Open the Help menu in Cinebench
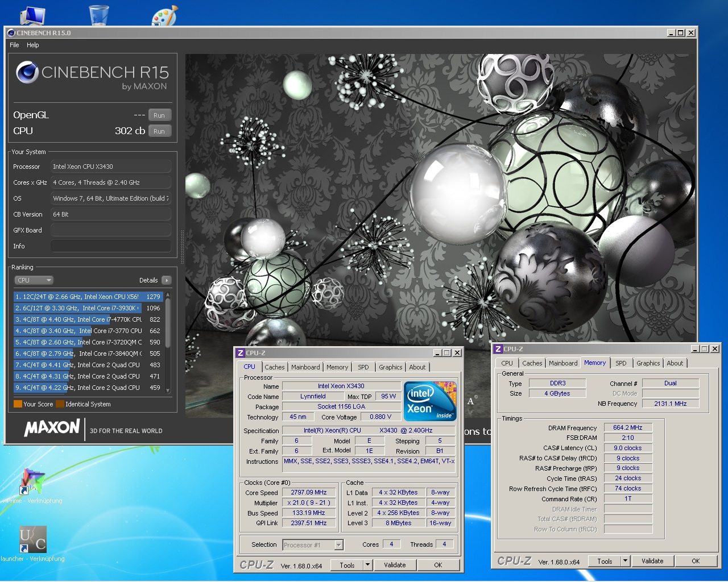728x582 pixels. click(33, 45)
